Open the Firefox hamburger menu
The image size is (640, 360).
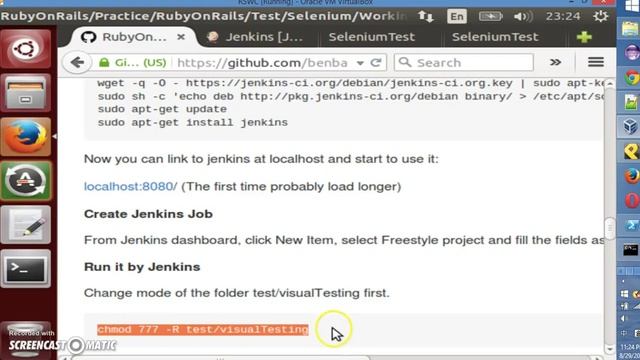[596, 62]
